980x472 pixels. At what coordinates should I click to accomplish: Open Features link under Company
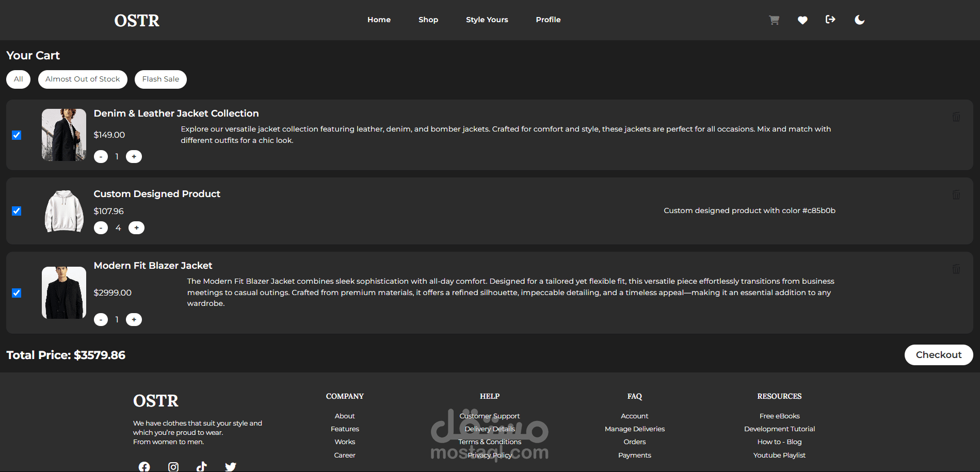tap(345, 429)
